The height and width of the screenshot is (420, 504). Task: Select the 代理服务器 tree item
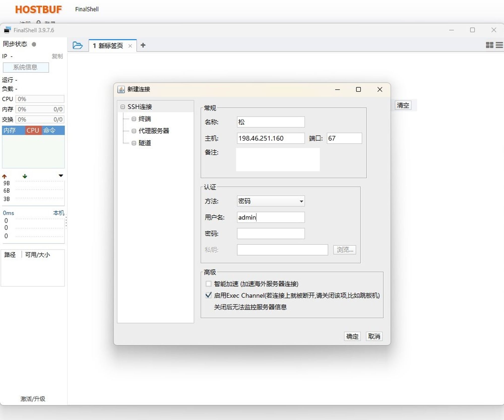click(154, 131)
